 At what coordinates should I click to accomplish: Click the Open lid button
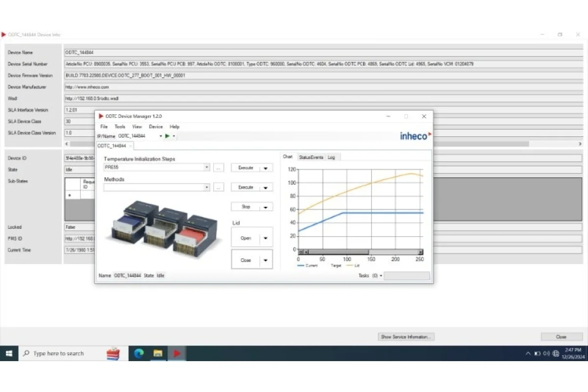point(246,238)
